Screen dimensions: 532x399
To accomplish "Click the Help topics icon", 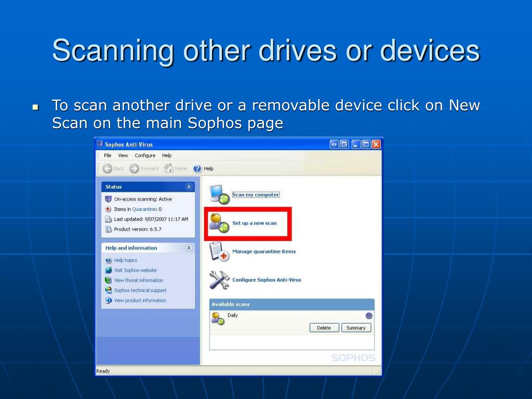I will coord(109,260).
